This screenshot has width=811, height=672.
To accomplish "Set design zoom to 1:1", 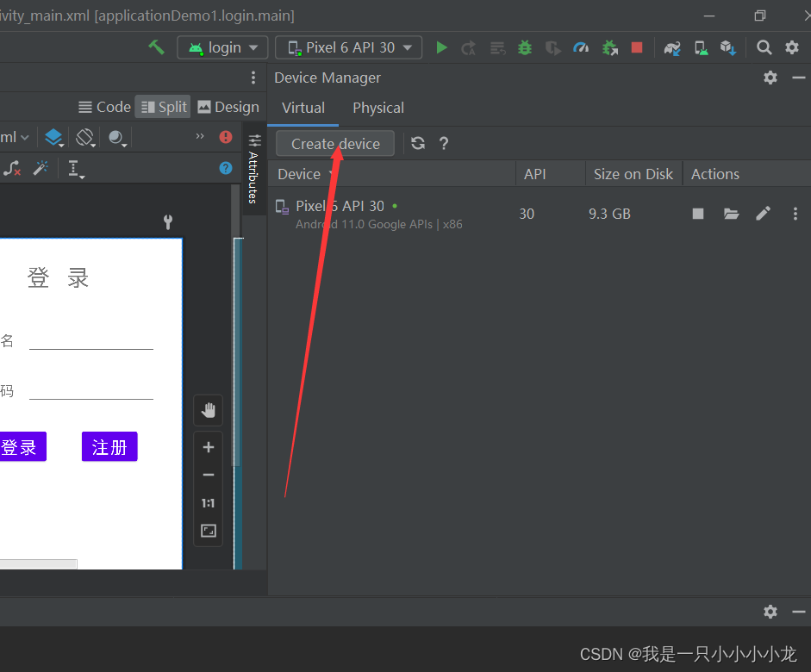I will point(208,503).
